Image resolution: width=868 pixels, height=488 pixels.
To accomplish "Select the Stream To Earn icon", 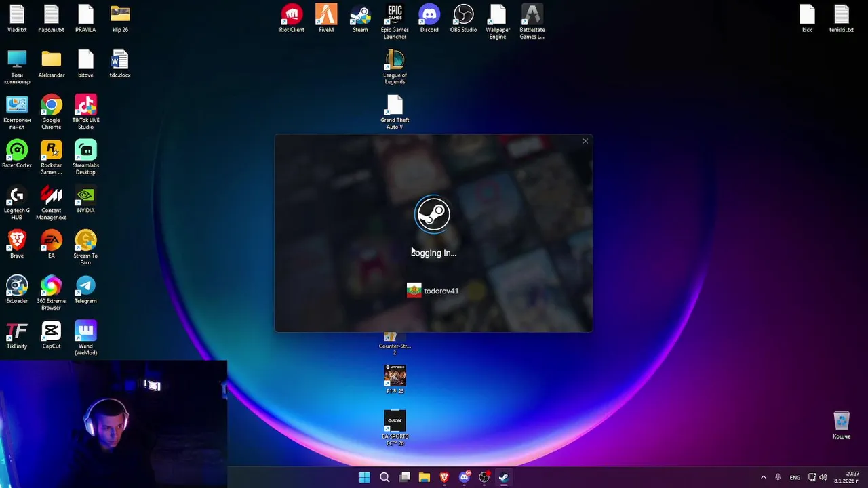I will click(85, 247).
